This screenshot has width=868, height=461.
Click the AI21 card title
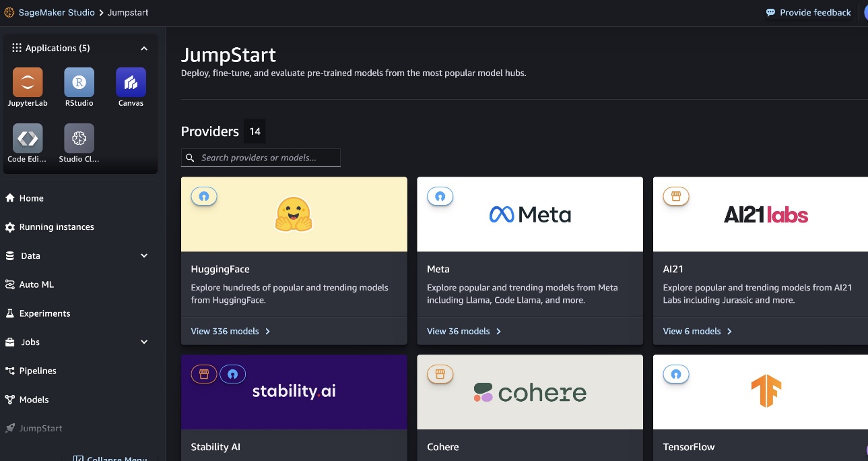tap(673, 270)
